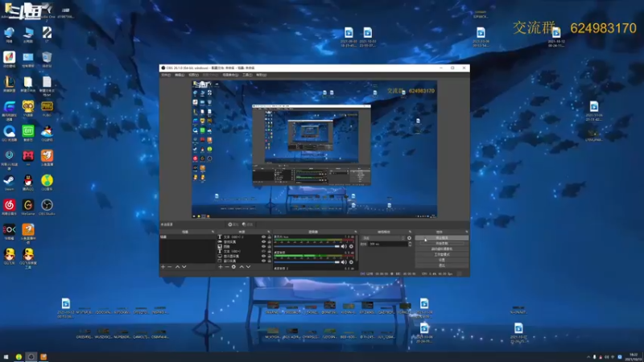Remove the selected scene with minus icon
This screenshot has height=362, width=644.
click(x=170, y=267)
